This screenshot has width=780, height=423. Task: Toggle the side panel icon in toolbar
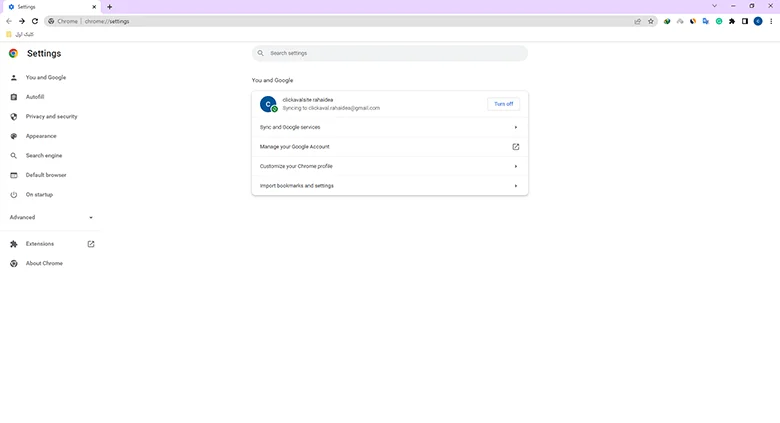click(745, 21)
